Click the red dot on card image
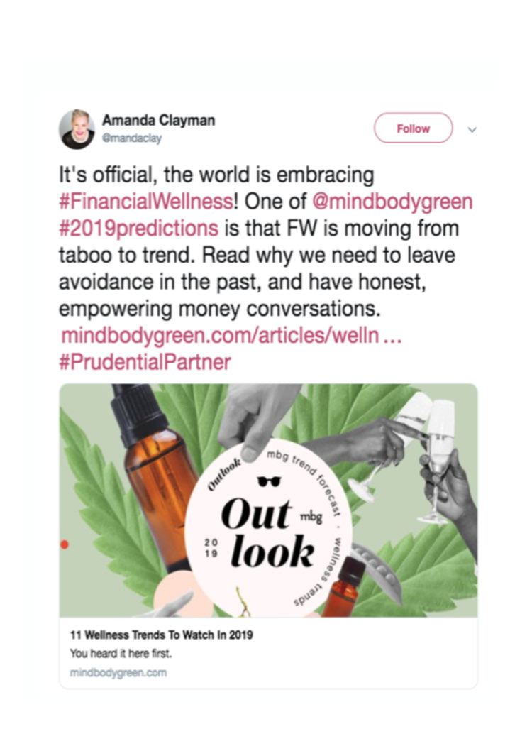This screenshot has height=756, width=532. tap(64, 544)
